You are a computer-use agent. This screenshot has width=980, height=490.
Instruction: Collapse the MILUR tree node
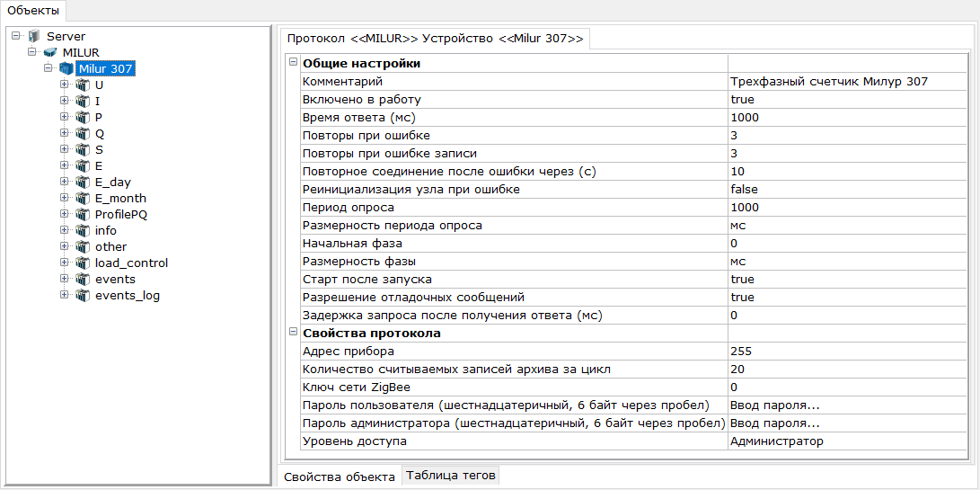pyautogui.click(x=31, y=52)
